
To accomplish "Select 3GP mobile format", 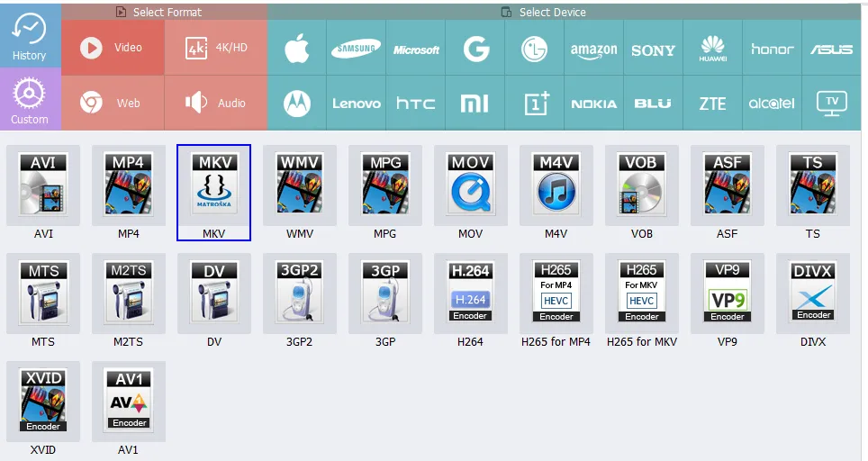I will click(x=385, y=301).
